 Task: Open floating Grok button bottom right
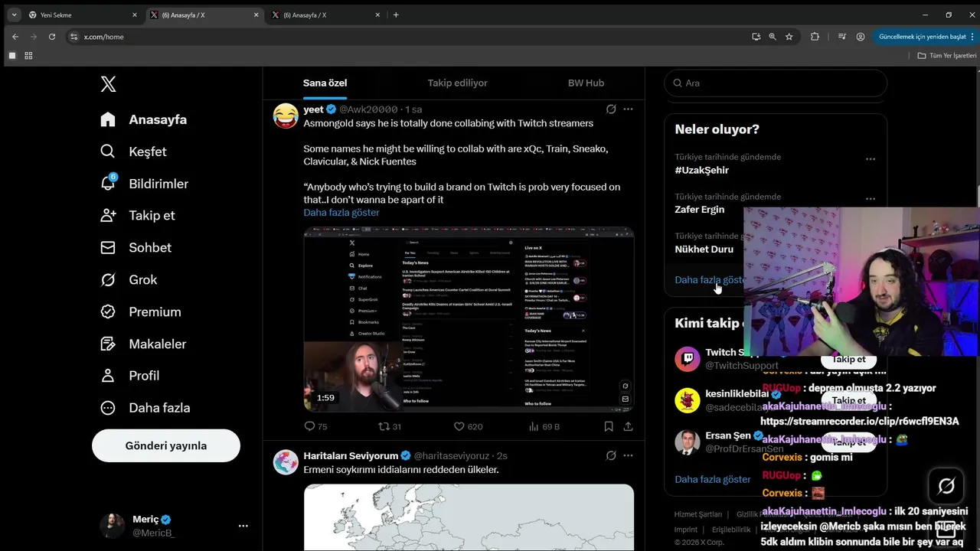point(946,486)
